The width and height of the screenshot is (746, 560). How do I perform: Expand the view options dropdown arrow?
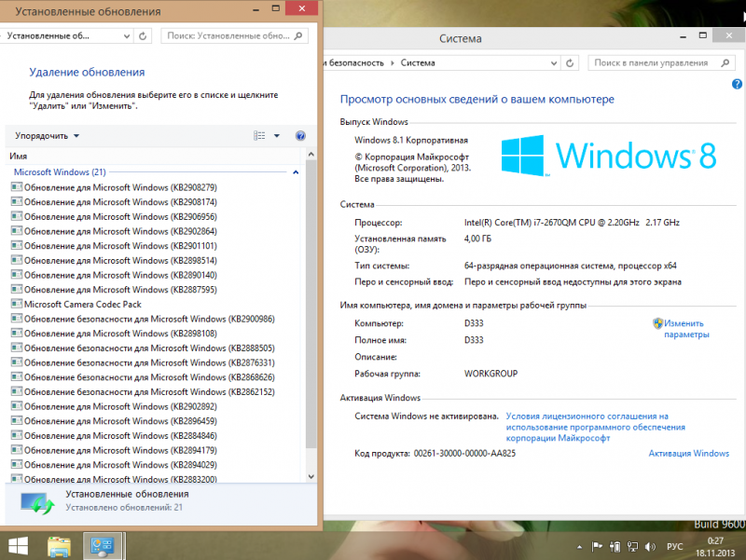point(277,136)
